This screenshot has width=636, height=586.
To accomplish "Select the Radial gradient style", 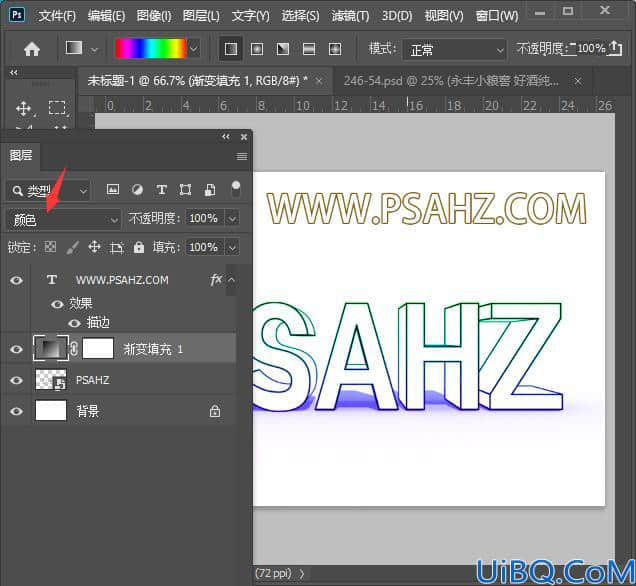I will pyautogui.click(x=257, y=49).
